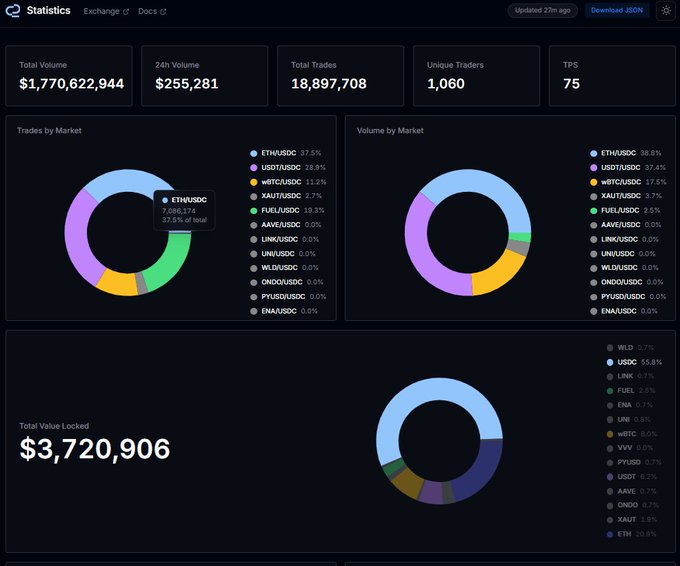Screen dimensions: 680x566
Task: Toggle wBTC/USDC in Volume by Market legend
Action: click(x=628, y=182)
